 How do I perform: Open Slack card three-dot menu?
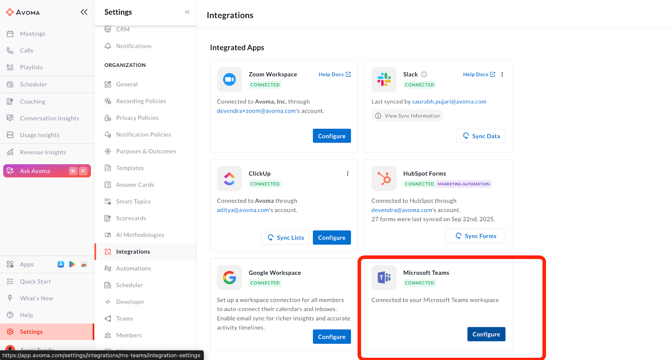[x=502, y=74]
